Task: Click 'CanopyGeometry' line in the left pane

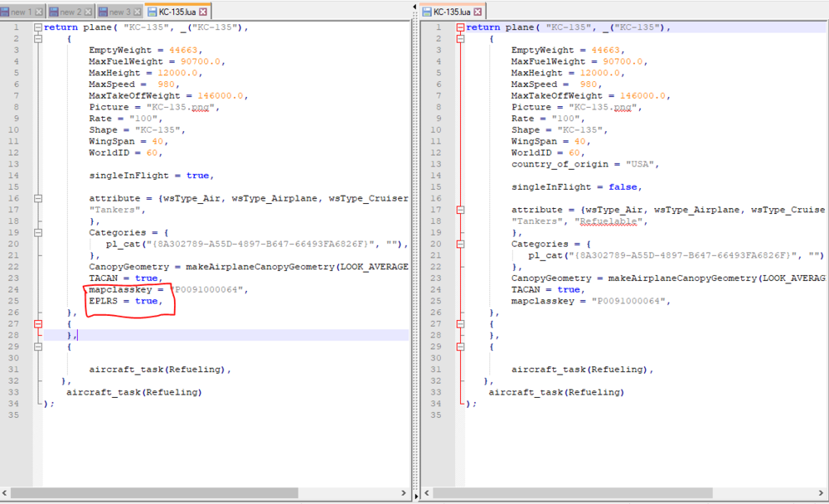Action: pyautogui.click(x=249, y=267)
